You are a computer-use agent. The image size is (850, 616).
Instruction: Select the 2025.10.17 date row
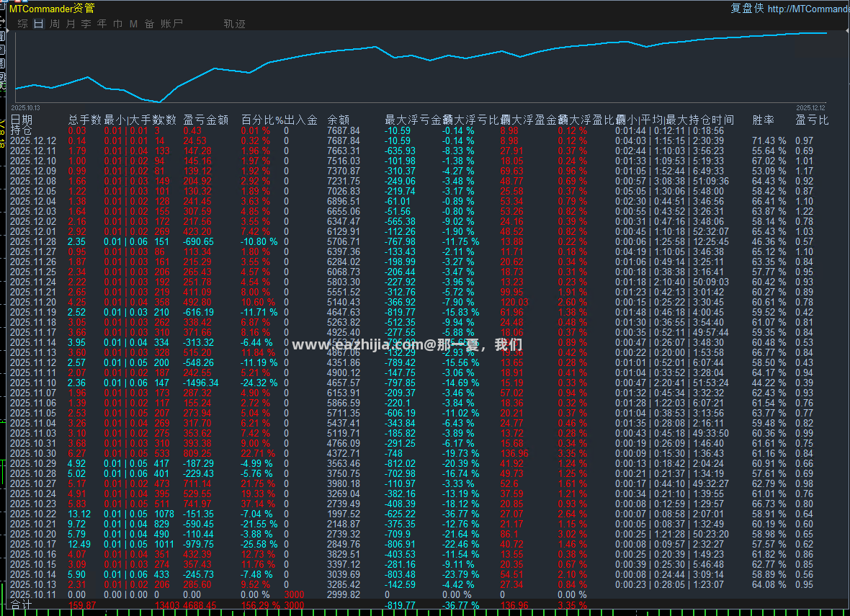click(x=33, y=545)
